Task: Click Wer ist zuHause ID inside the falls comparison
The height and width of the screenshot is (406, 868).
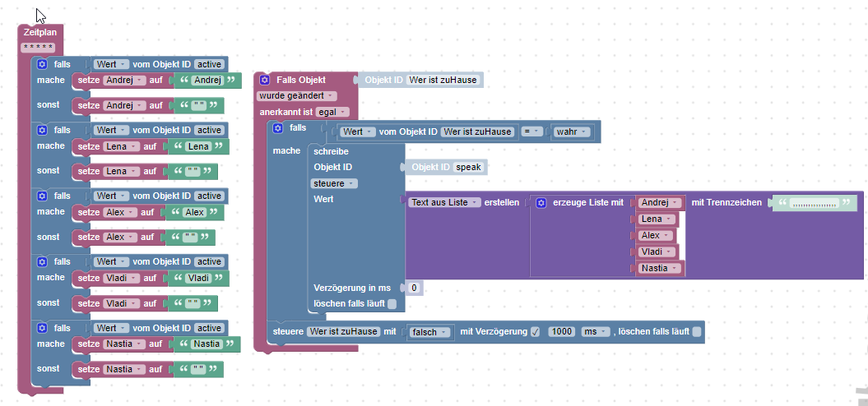Action: coord(478,132)
